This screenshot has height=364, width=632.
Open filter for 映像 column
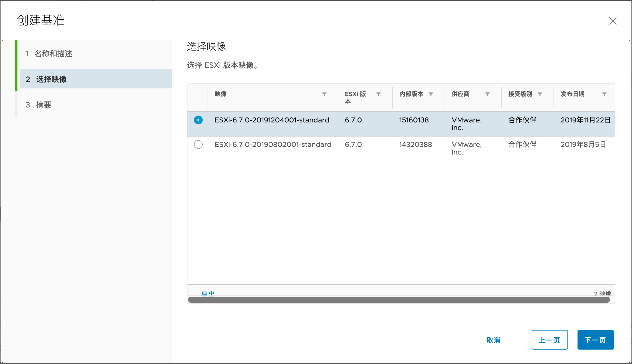pos(324,94)
